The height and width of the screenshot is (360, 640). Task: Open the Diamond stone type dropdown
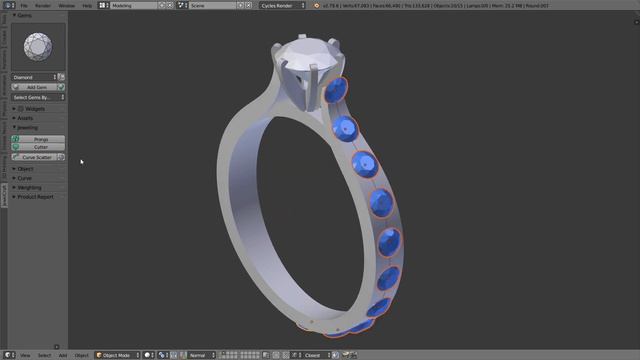(34, 77)
